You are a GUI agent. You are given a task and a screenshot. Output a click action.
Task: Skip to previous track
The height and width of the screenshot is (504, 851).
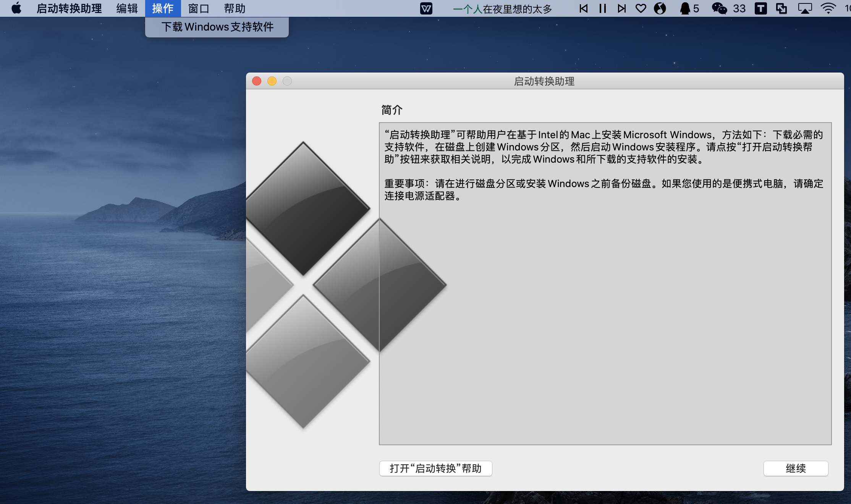coord(583,8)
